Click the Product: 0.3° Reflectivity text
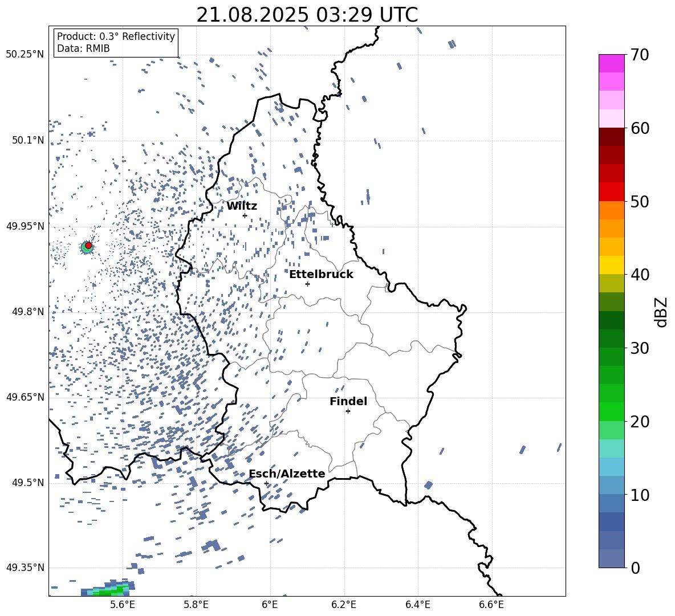This screenshot has width=675, height=616. (x=116, y=36)
